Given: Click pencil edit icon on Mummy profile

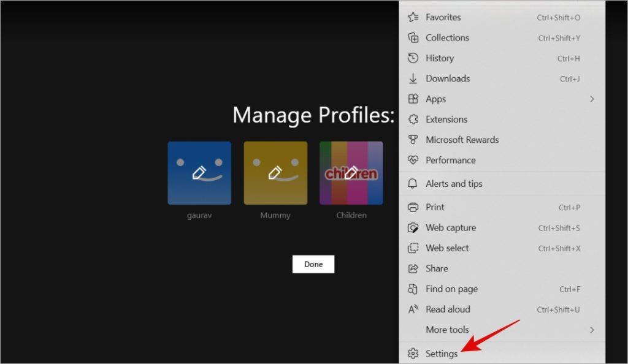Looking at the screenshot, I should [275, 173].
